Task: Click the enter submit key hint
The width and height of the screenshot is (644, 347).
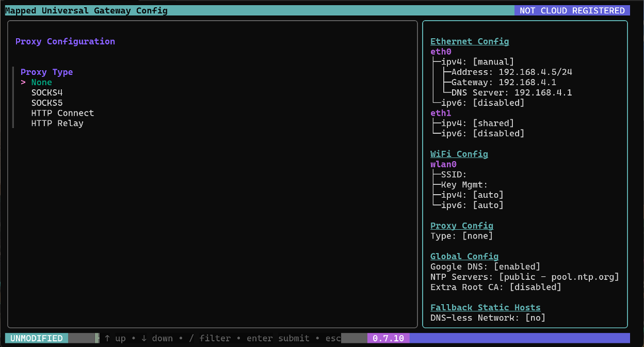Action: [x=278, y=338]
